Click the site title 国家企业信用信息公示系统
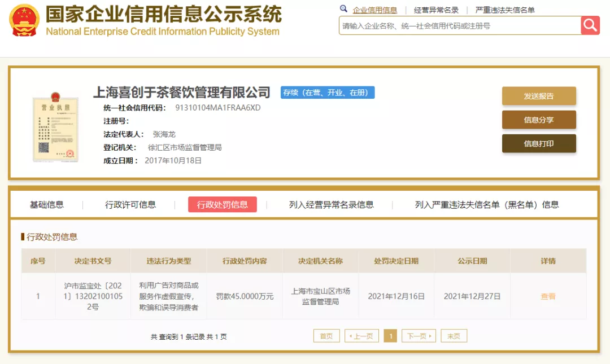610x364 pixels. (x=164, y=14)
